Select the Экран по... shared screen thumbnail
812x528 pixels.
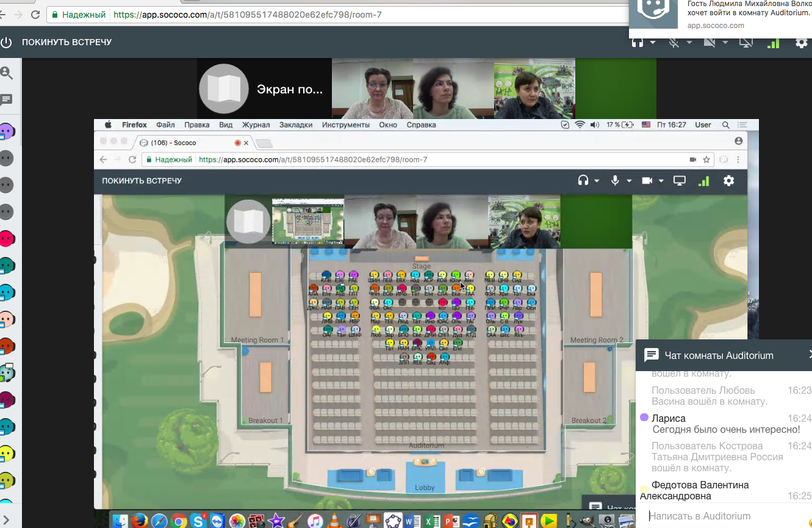pyautogui.click(x=264, y=89)
